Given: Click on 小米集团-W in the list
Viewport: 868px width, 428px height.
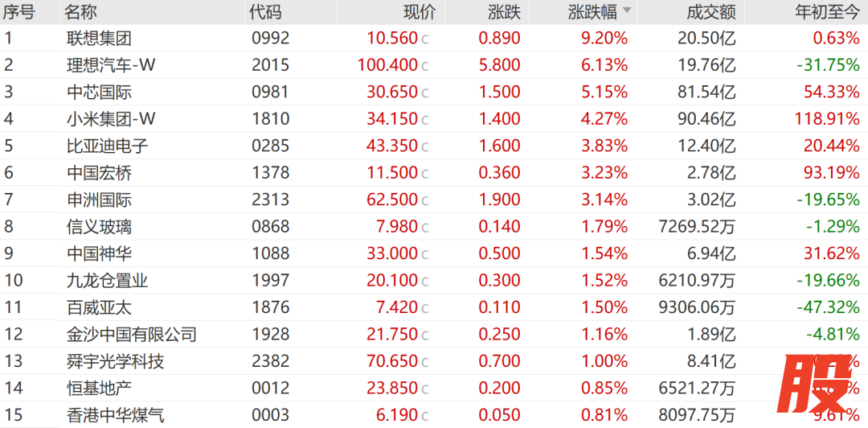Looking at the screenshot, I should click(111, 119).
